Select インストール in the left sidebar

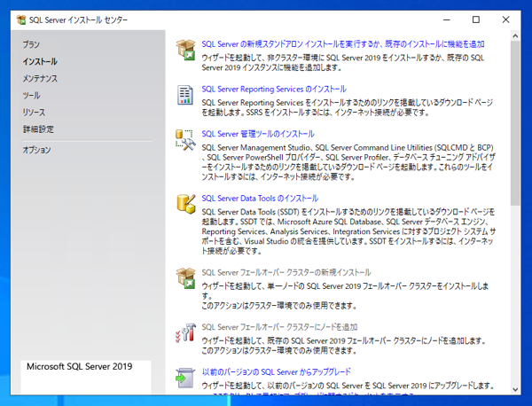(x=40, y=61)
